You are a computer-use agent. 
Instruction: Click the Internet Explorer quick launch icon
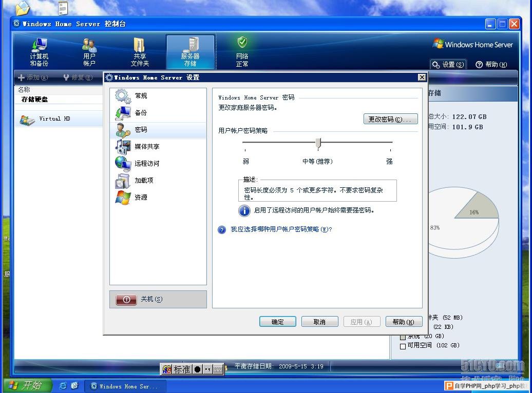point(63,386)
